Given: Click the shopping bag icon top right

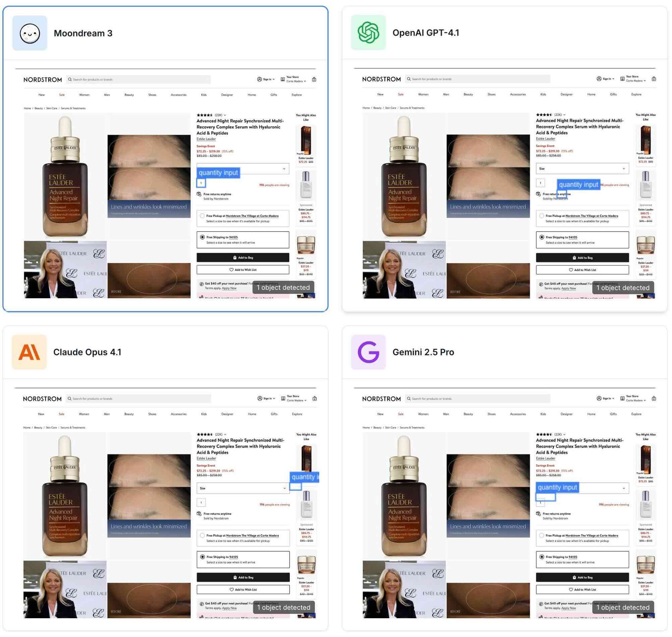Looking at the screenshot, I should (314, 79).
